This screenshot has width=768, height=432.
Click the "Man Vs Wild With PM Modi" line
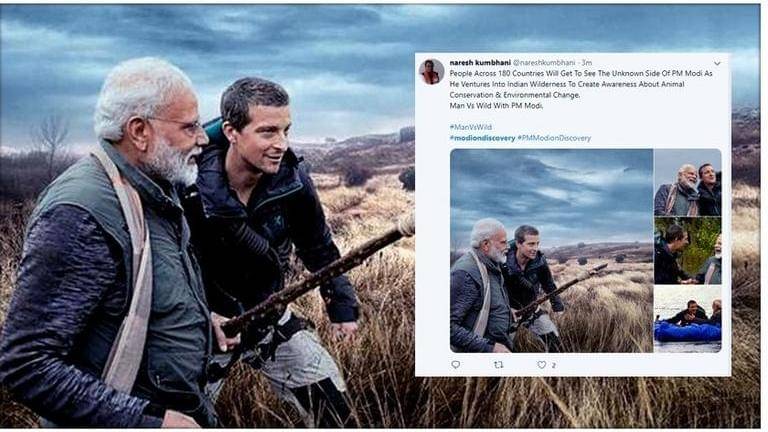click(495, 106)
